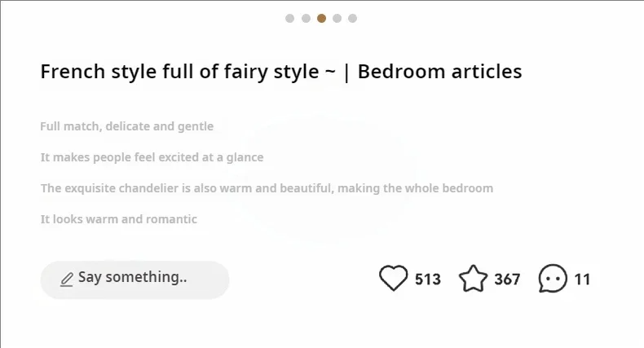644x348 pixels.
Task: Click the 513 likes count
Action: 428,280
